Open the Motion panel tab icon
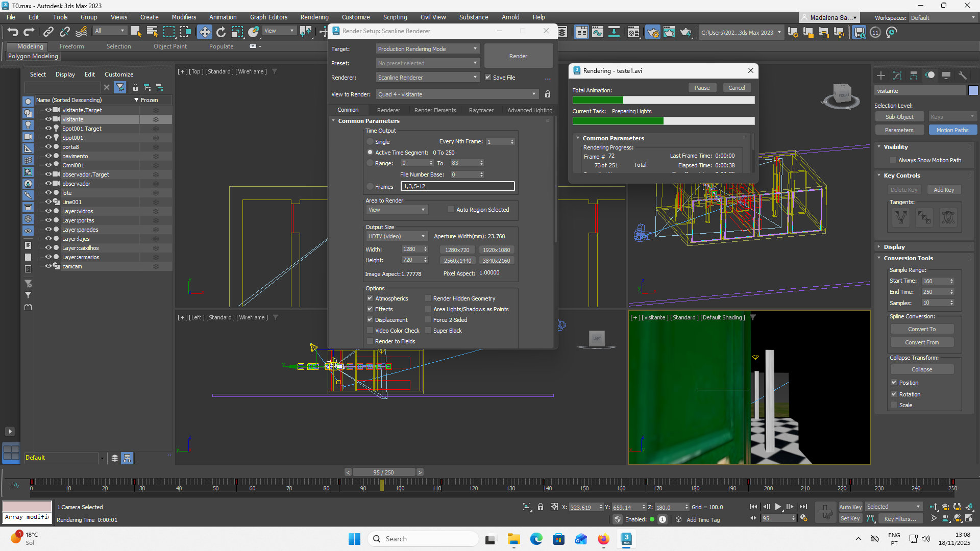Screen dimensions: 980x551 [930, 76]
